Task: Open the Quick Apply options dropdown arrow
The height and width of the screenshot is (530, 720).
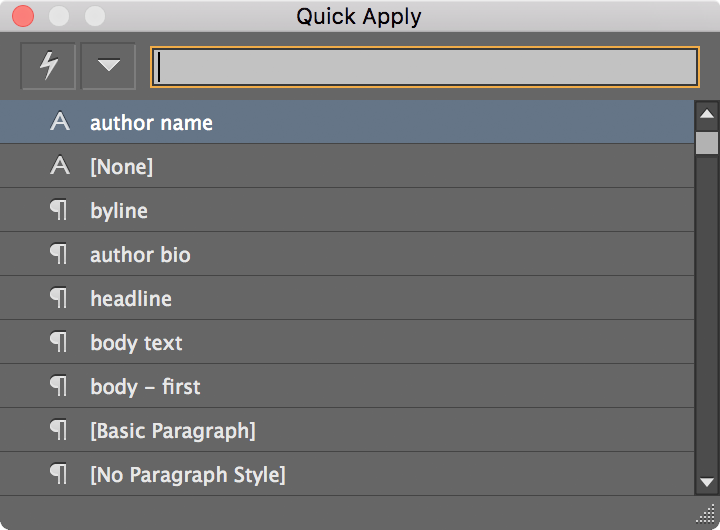Action: [x=109, y=66]
